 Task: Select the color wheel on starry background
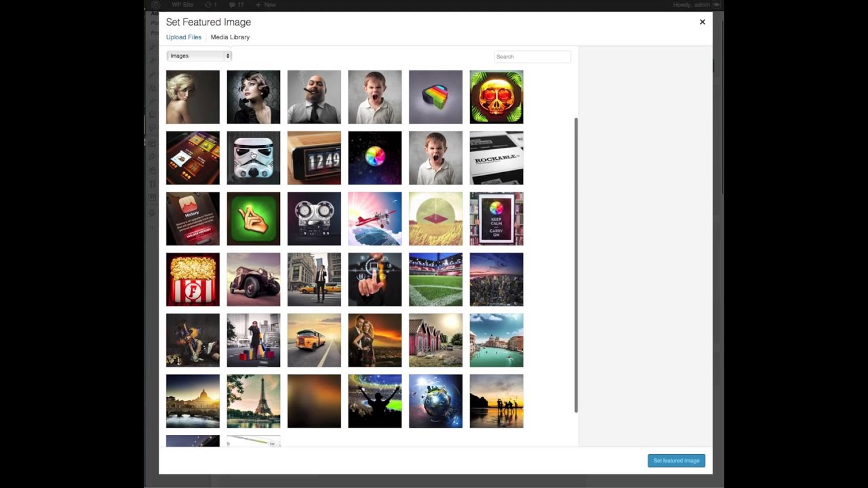tap(375, 158)
